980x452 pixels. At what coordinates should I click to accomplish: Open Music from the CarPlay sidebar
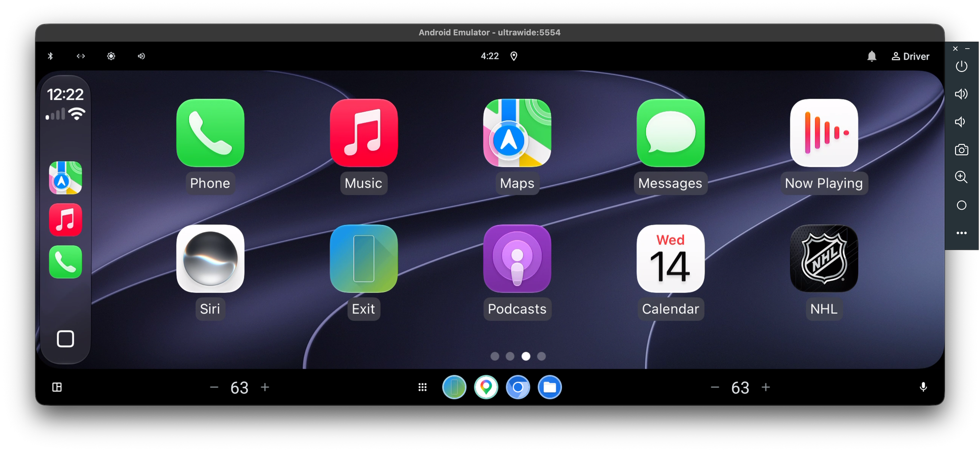point(65,220)
